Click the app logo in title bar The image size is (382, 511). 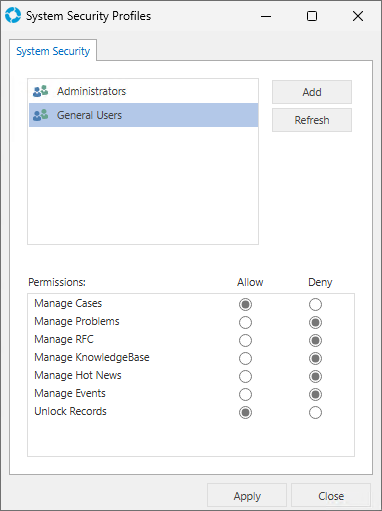coord(13,16)
